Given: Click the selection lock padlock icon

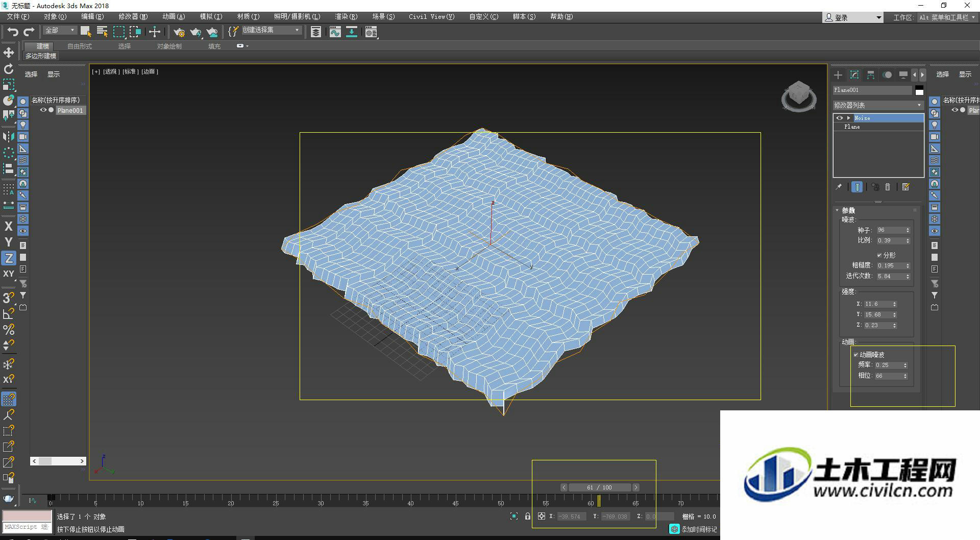Looking at the screenshot, I should [x=528, y=517].
